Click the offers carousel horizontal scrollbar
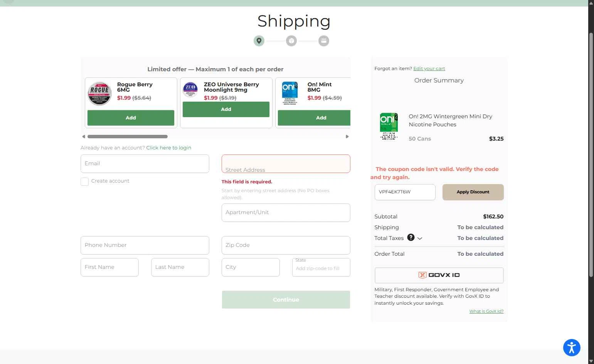This screenshot has width=594, height=364. point(128,136)
